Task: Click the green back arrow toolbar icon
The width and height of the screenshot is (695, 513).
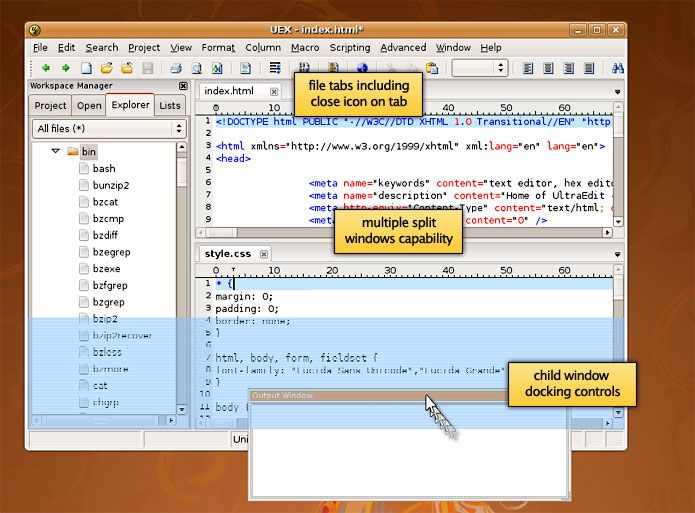Action: point(46,68)
